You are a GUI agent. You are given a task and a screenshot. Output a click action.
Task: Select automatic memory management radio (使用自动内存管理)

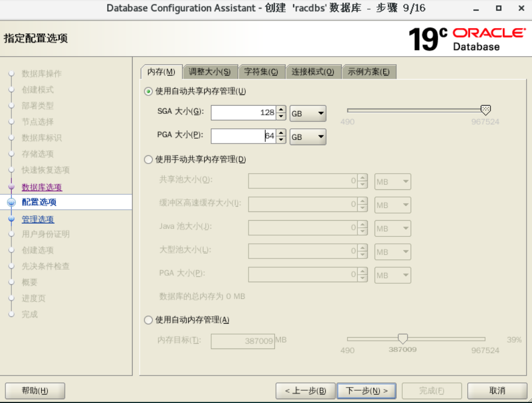click(148, 320)
